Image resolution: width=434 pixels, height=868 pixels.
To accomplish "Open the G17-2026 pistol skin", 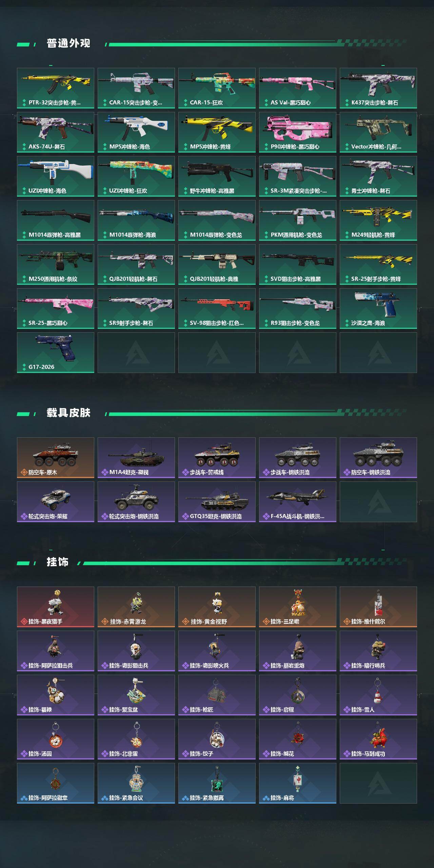I will (56, 353).
